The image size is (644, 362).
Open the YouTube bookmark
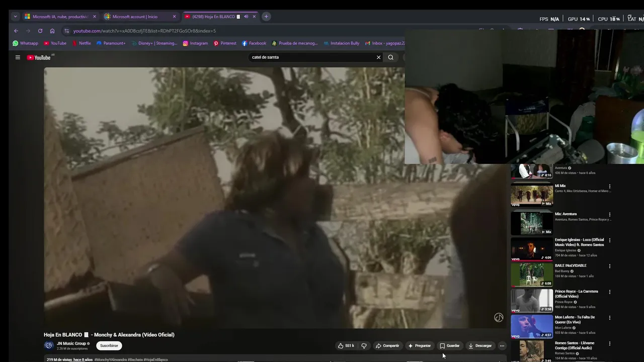[x=55, y=43]
